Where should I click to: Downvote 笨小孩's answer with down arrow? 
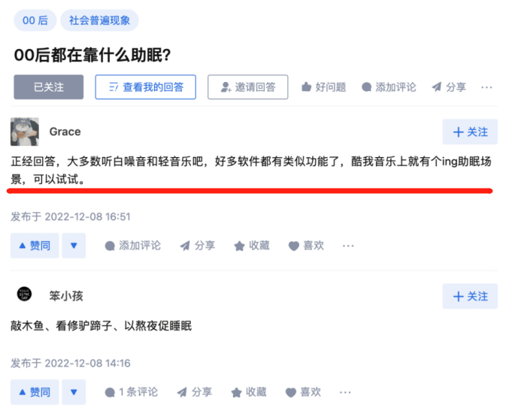[x=74, y=391]
